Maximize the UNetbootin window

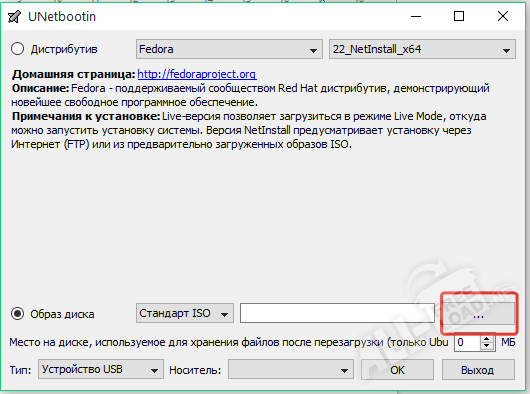click(x=459, y=16)
